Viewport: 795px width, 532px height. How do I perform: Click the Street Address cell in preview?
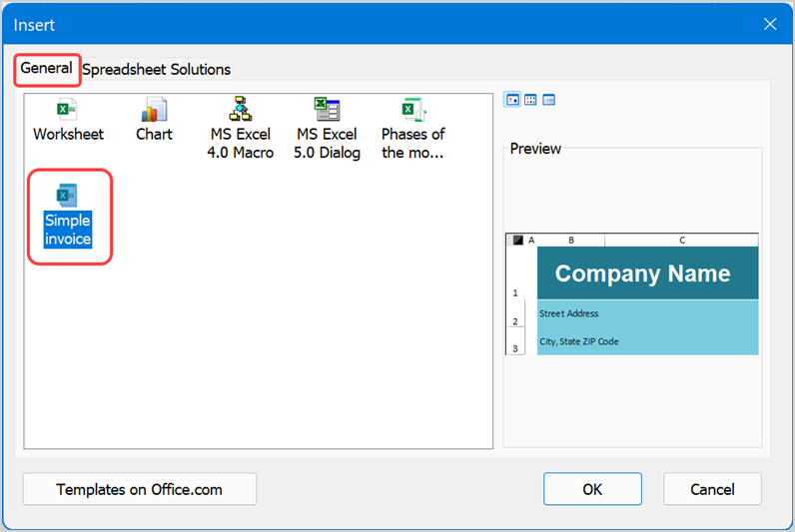568,313
